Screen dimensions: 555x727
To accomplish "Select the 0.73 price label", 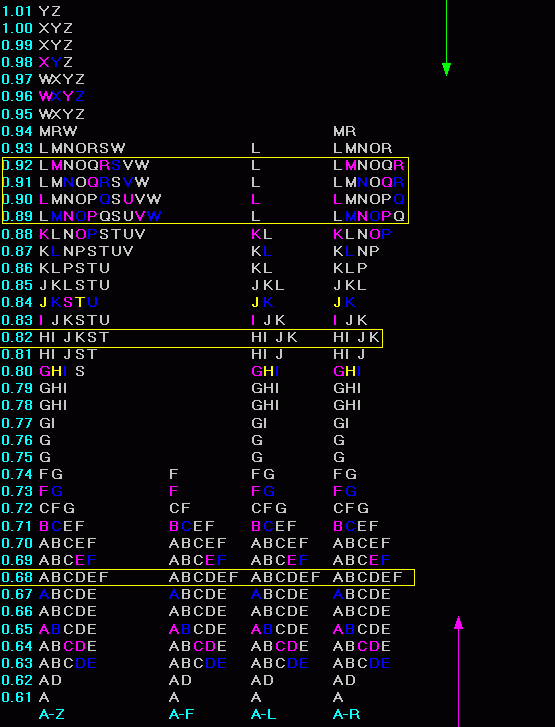I will tap(17, 491).
